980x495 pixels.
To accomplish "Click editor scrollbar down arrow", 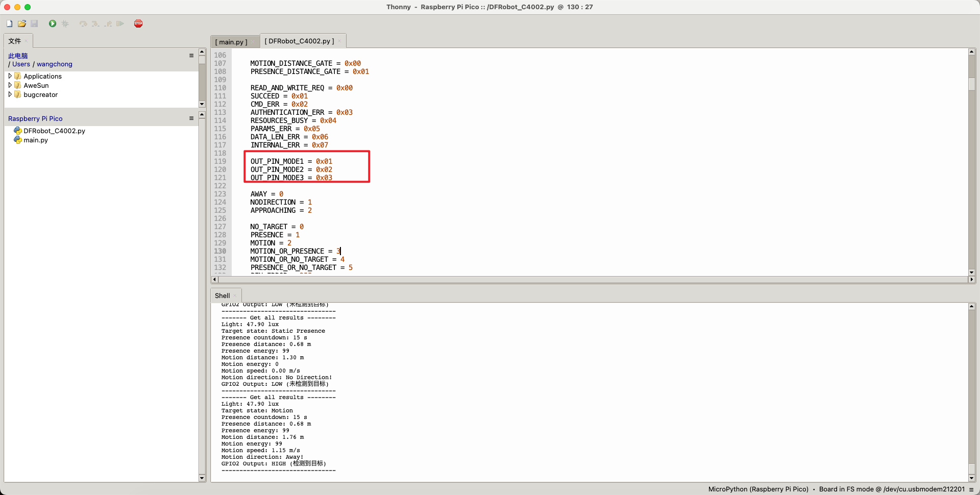I will tap(972, 272).
